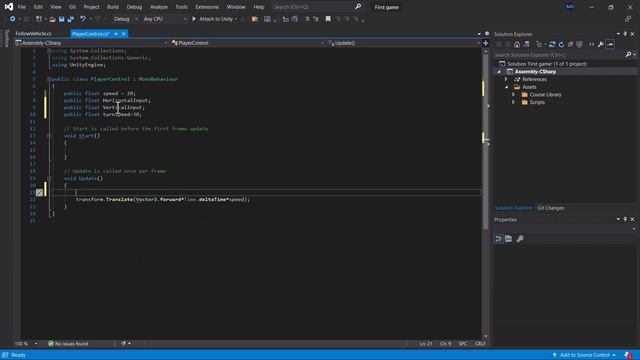
Task: Switch to the Git Changes tab
Action: [551, 208]
